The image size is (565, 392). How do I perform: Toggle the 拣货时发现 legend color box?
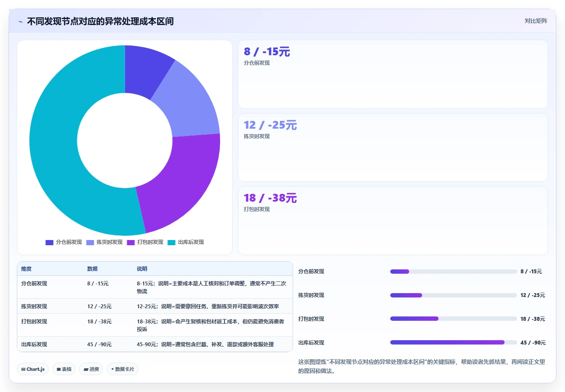click(90, 242)
